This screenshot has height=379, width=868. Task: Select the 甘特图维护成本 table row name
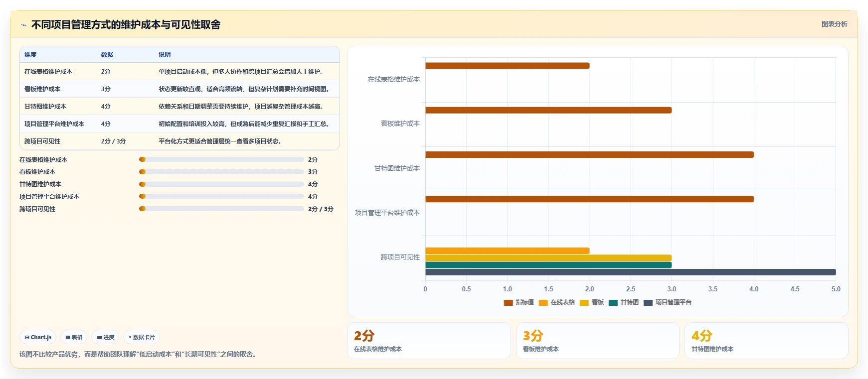pos(45,107)
